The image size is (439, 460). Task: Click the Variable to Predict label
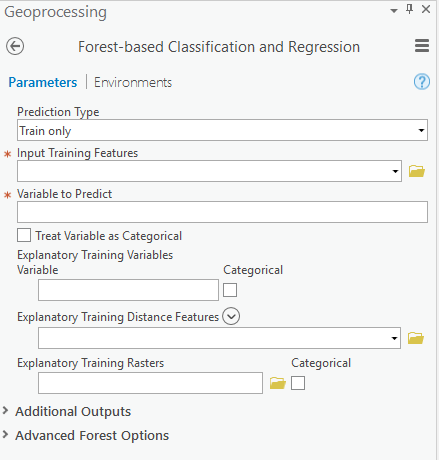coord(64,194)
